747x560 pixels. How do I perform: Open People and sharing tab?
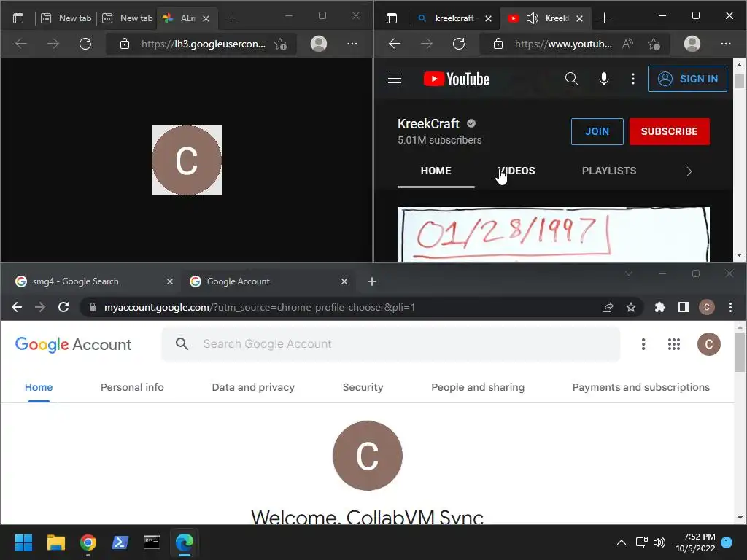(x=478, y=387)
